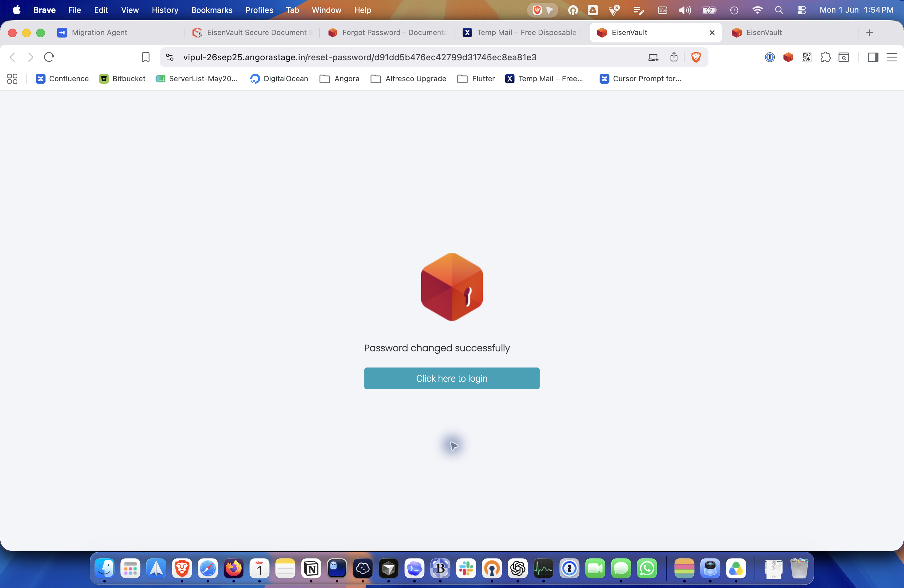The width and height of the screenshot is (904, 588).
Task: Go forward with the forward arrow
Action: point(31,58)
